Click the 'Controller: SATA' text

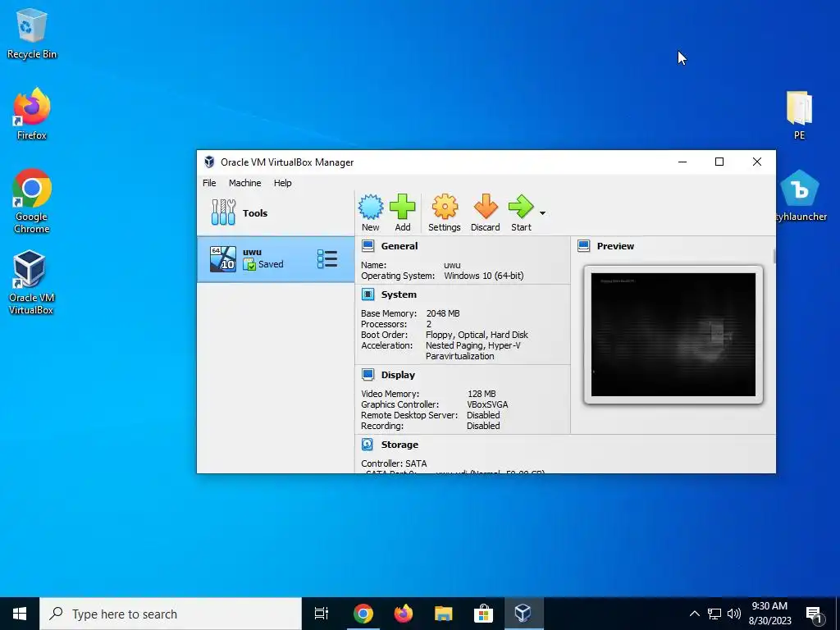point(394,463)
